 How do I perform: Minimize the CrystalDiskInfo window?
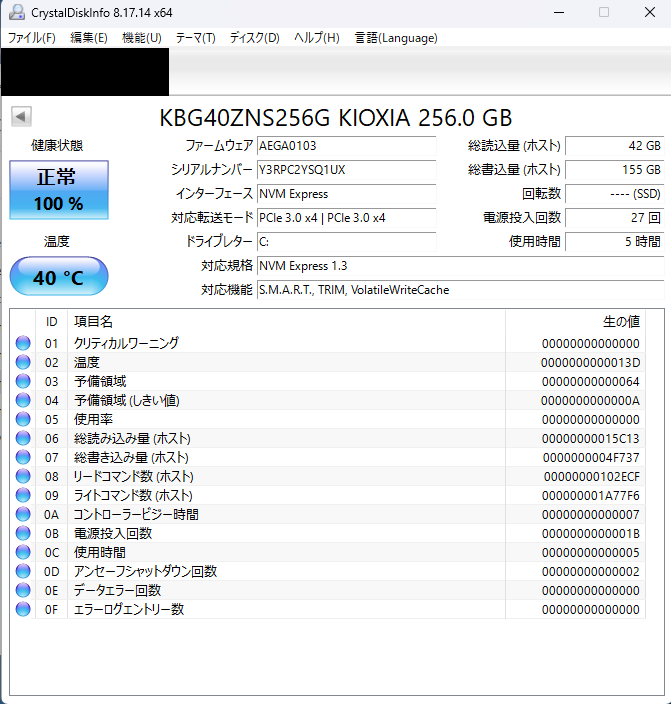pos(559,12)
